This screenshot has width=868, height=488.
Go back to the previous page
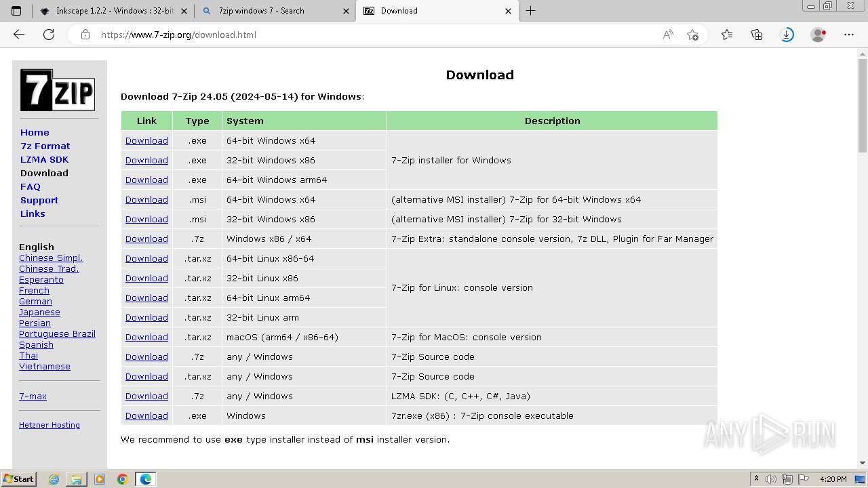19,35
